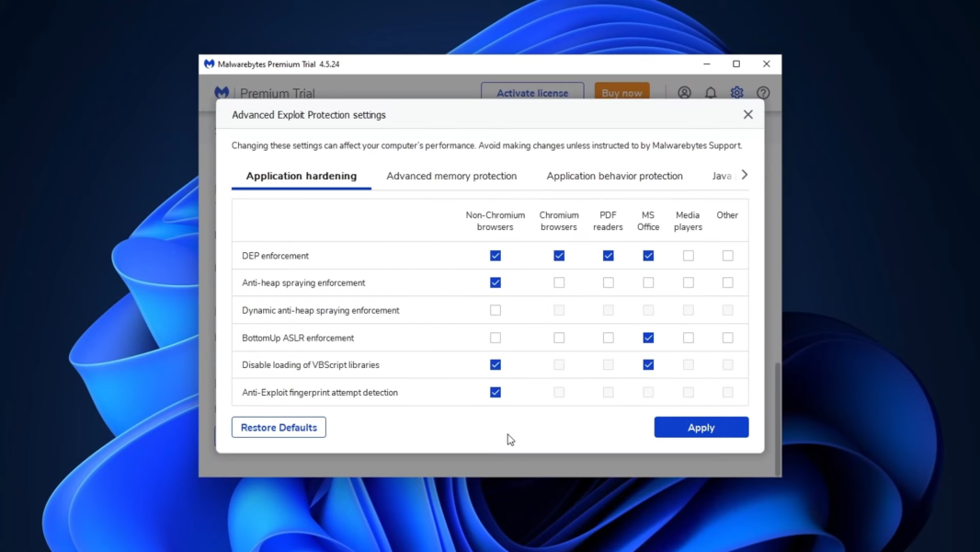Click the 'MS Office' column header

tap(648, 221)
